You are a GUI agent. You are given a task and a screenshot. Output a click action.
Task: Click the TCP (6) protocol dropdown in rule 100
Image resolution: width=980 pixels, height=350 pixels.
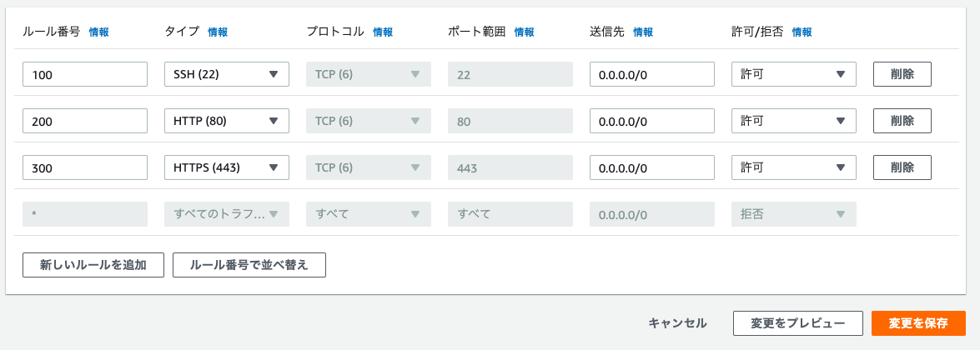coord(369,74)
